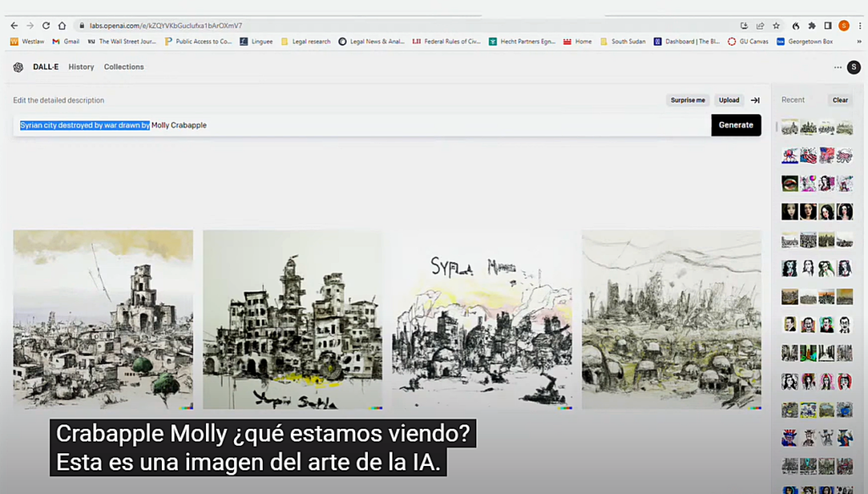Screen dimensions: 868x494
Task: Open the Extensions puzzle menu
Action: [x=812, y=25]
